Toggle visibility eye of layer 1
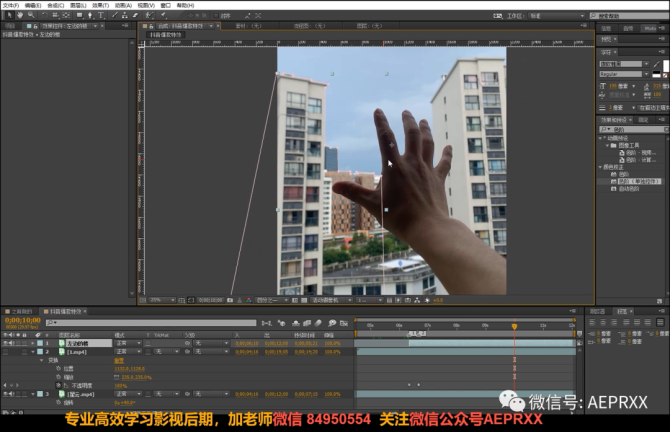The width and height of the screenshot is (670, 432). tap(6, 343)
